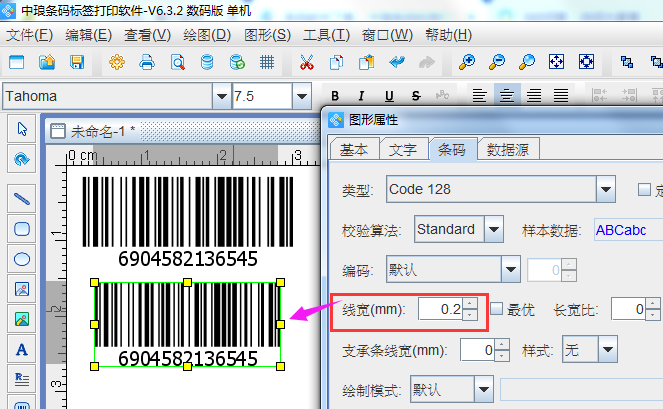The width and height of the screenshot is (663, 409).
Task: Switch to the 文字 tab
Action: [x=403, y=150]
